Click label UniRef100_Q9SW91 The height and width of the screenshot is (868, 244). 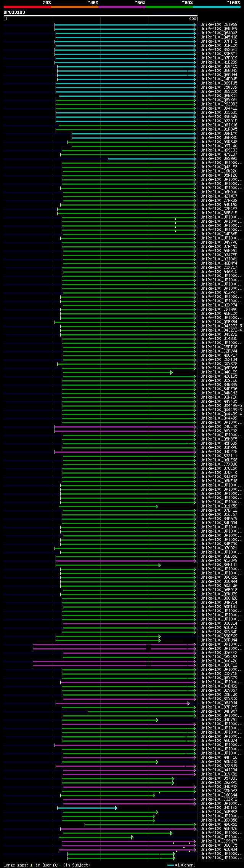219,158
